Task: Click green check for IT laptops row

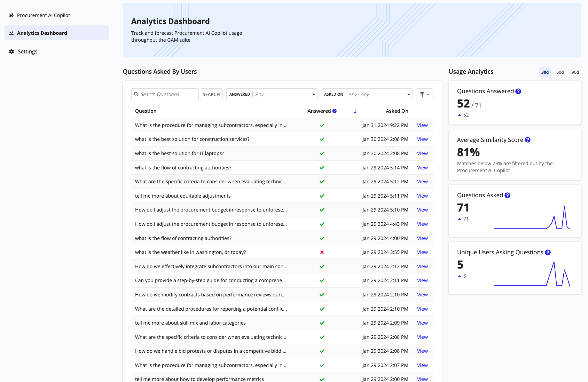Action: [x=322, y=153]
